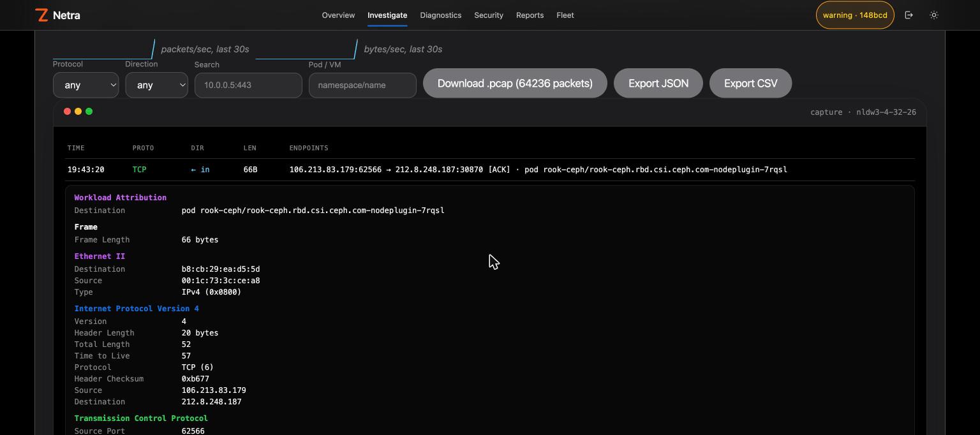This screenshot has height=435, width=980.
Task: Select the Investigate tab
Action: [x=387, y=15]
